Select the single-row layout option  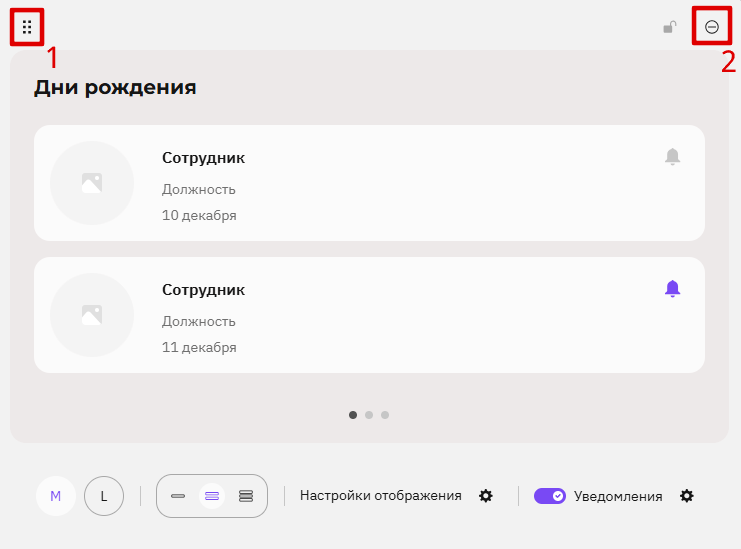click(178, 496)
